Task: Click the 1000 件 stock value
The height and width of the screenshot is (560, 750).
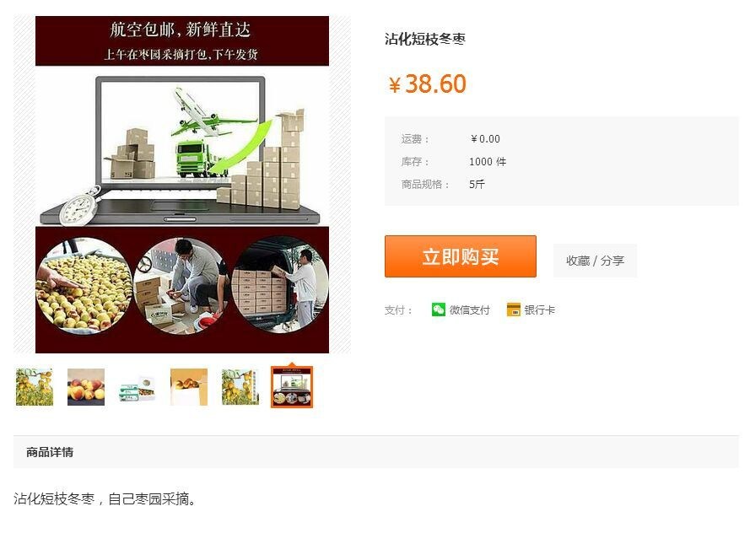Action: click(488, 162)
